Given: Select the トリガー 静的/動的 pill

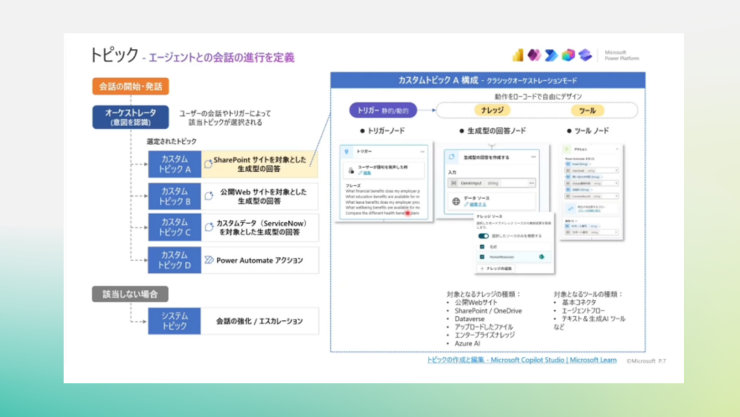Looking at the screenshot, I should click(x=383, y=110).
